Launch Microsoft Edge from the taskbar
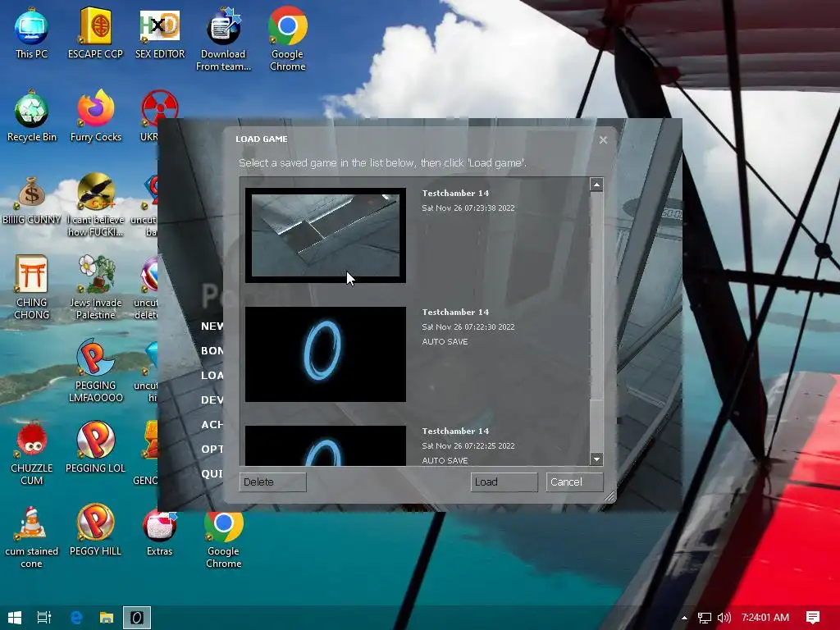 (76, 618)
